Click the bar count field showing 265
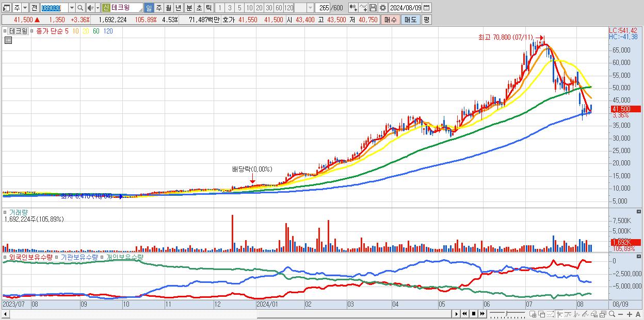Screen dimensions: 644x320 tap(323, 8)
